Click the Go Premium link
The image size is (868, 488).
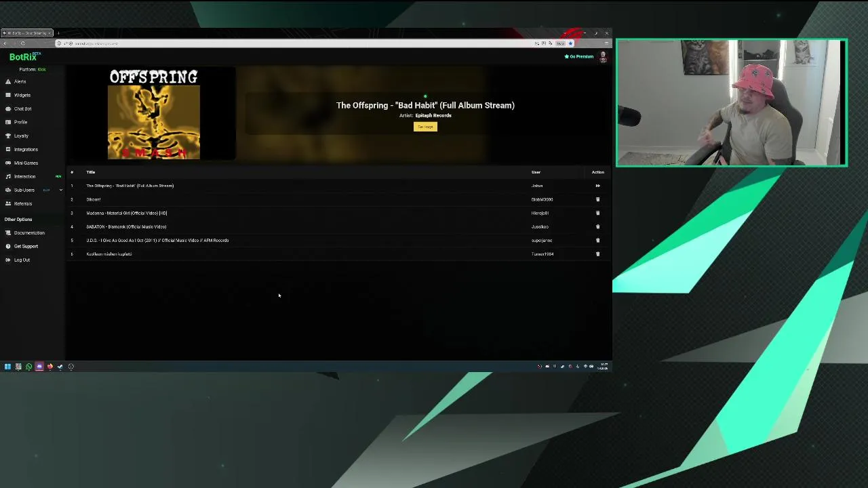tap(579, 56)
